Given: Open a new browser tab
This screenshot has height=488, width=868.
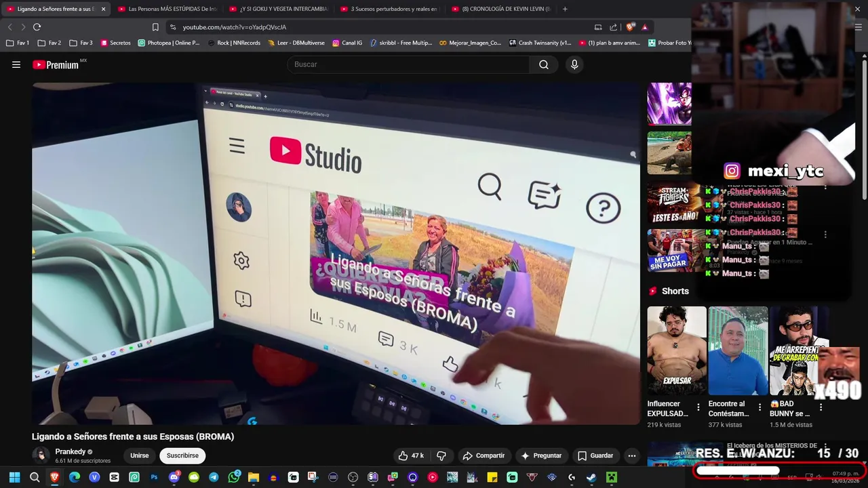Looking at the screenshot, I should click(x=565, y=9).
